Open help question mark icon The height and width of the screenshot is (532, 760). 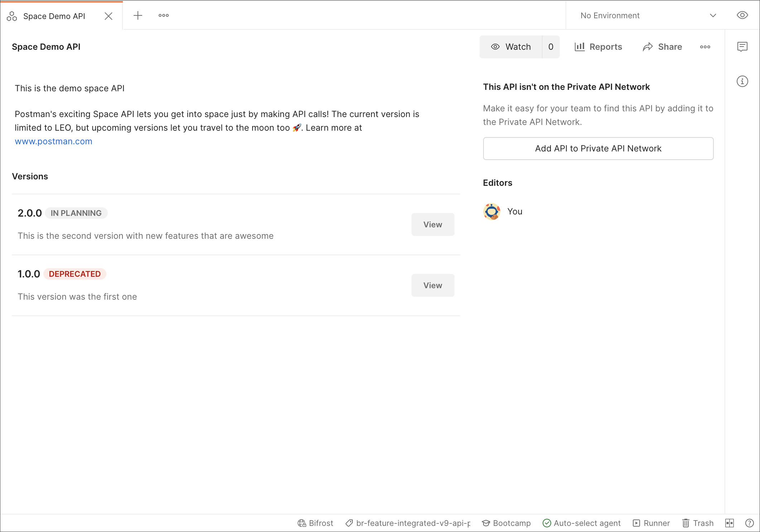point(749,523)
